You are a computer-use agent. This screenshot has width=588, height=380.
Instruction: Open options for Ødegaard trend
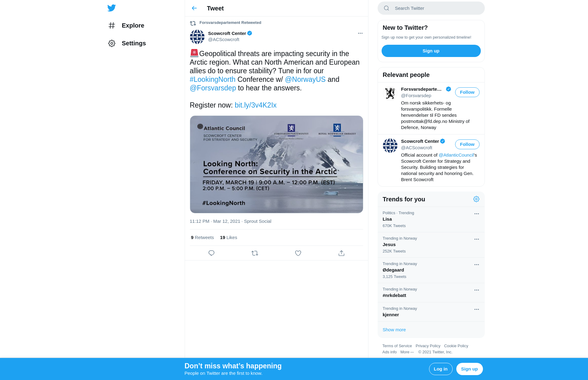[x=477, y=265]
